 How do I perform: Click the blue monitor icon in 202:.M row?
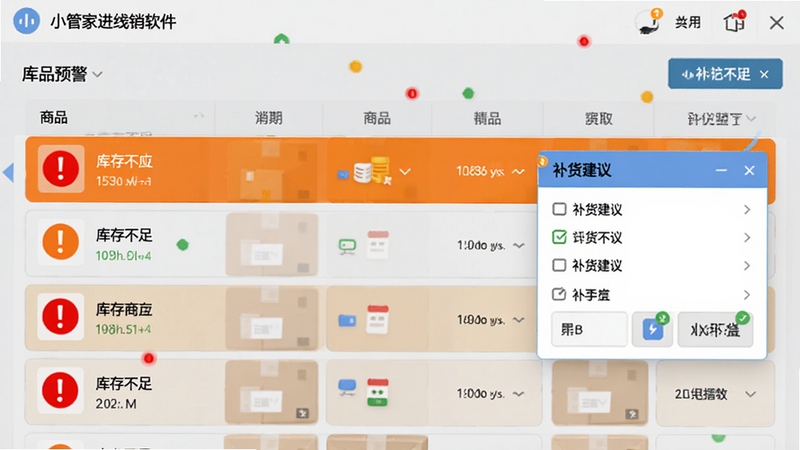347,387
